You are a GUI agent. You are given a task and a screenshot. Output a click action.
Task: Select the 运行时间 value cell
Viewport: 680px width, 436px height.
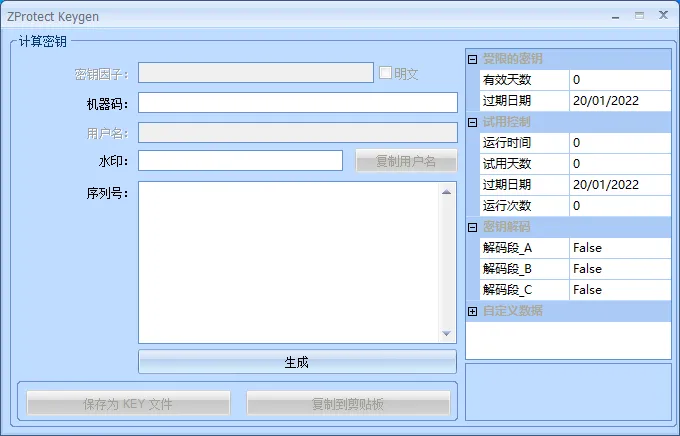point(620,143)
